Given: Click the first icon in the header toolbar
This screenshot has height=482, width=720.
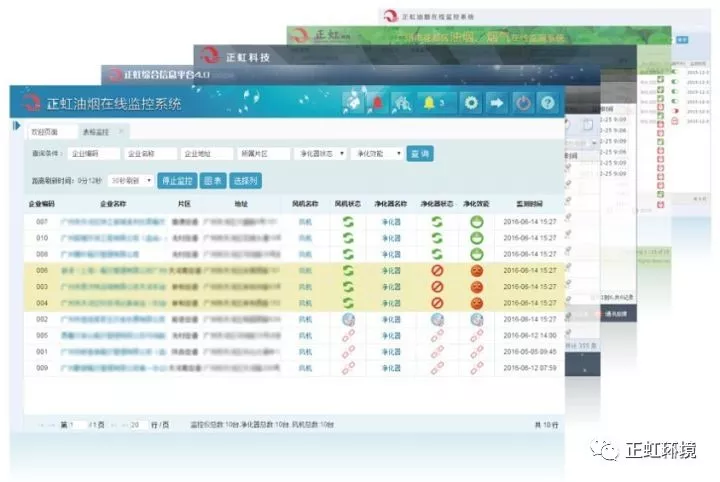Looking at the screenshot, I should pyautogui.click(x=352, y=103).
